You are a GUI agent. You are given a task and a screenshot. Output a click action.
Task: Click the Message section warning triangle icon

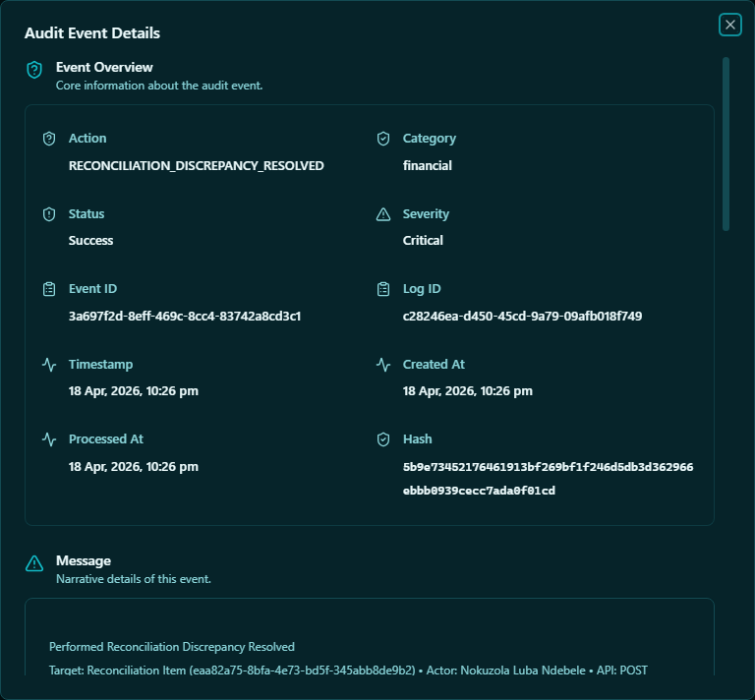[x=34, y=563]
